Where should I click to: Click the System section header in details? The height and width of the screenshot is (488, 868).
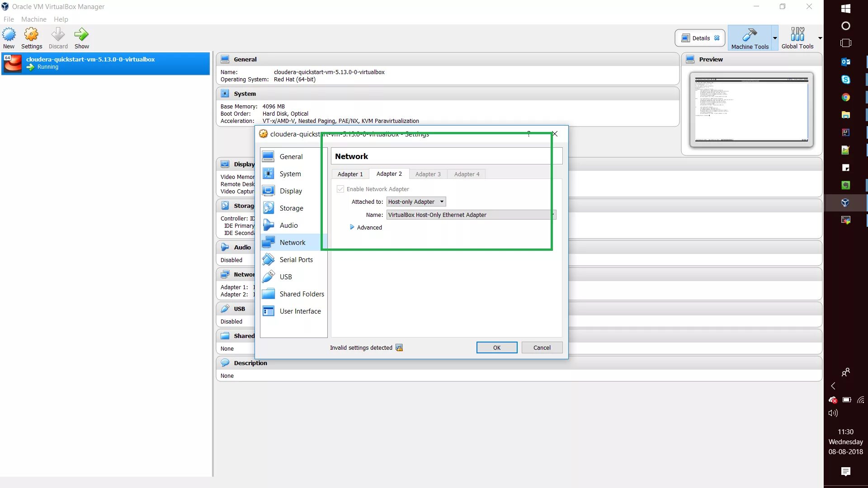click(x=448, y=94)
